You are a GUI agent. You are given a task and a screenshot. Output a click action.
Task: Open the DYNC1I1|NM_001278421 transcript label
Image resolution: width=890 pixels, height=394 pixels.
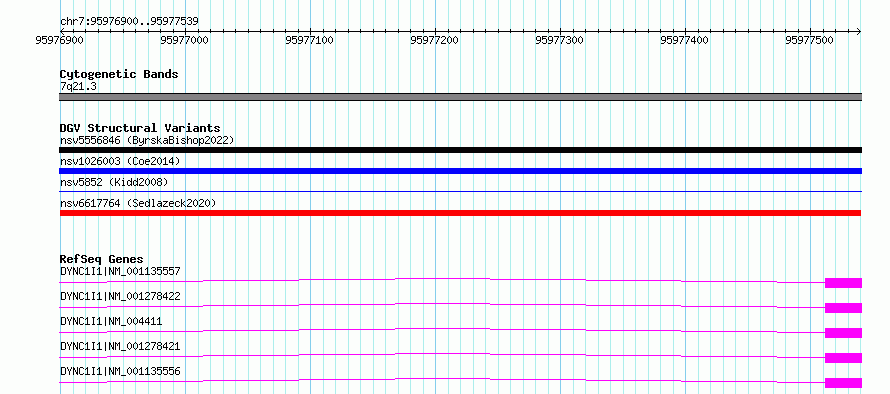120,346
